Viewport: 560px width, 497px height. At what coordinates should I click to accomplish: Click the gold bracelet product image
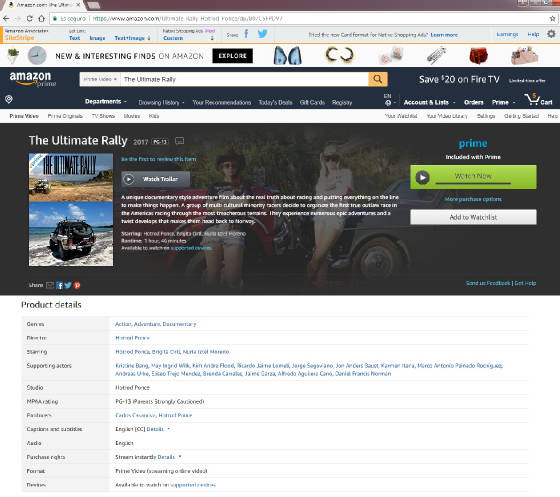tap(339, 55)
